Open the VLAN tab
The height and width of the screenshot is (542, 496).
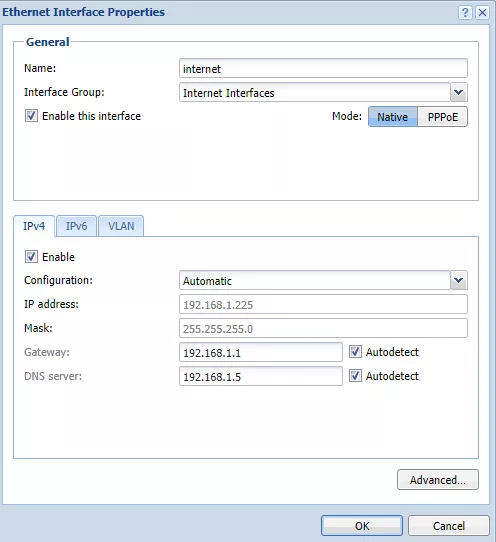pos(121,226)
